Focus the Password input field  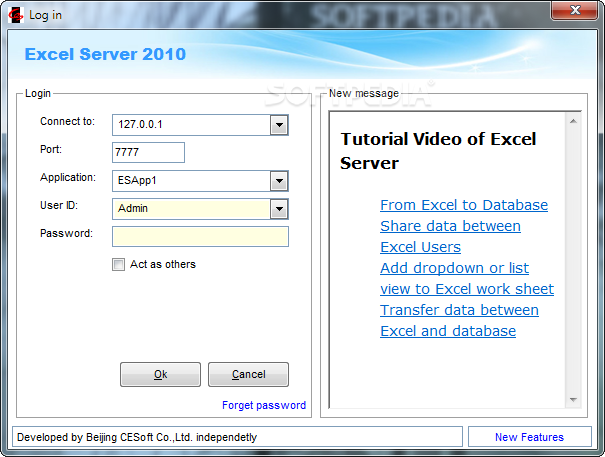coord(200,236)
